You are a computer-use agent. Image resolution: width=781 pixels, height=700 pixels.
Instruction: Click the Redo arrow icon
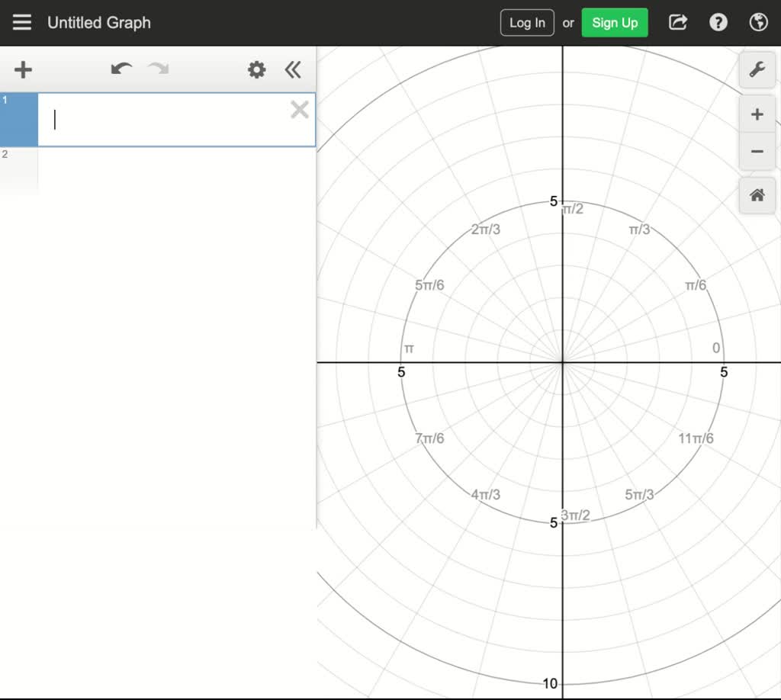click(x=158, y=69)
